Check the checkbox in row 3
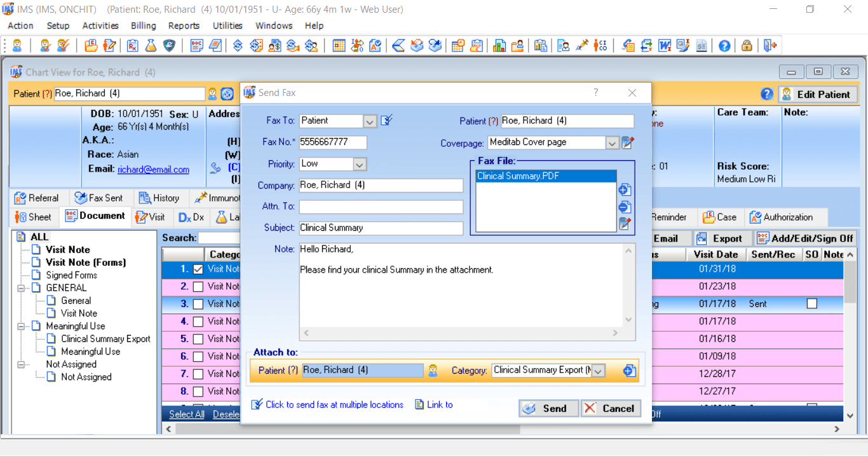Screen dimensions: 868x457 pos(198,304)
